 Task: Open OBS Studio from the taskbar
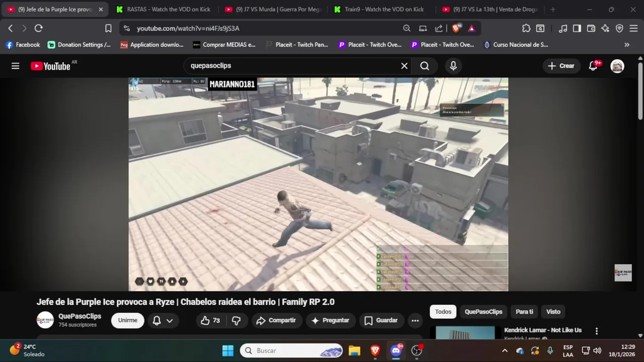pyautogui.click(x=417, y=350)
